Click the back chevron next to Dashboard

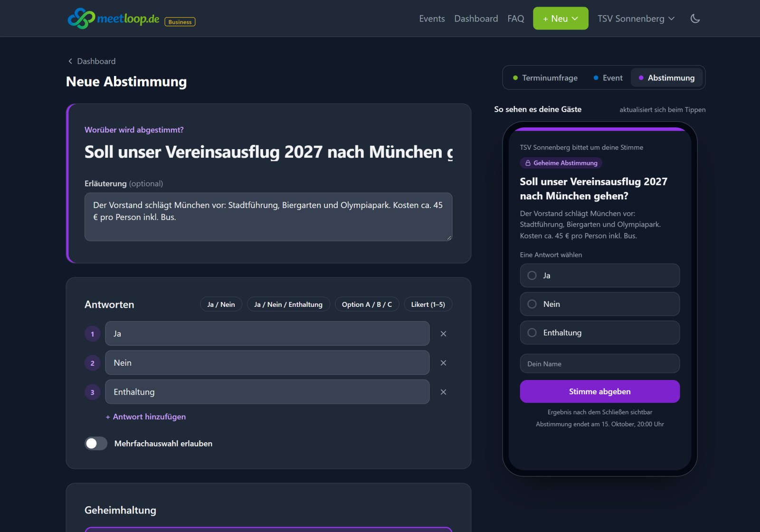point(70,61)
